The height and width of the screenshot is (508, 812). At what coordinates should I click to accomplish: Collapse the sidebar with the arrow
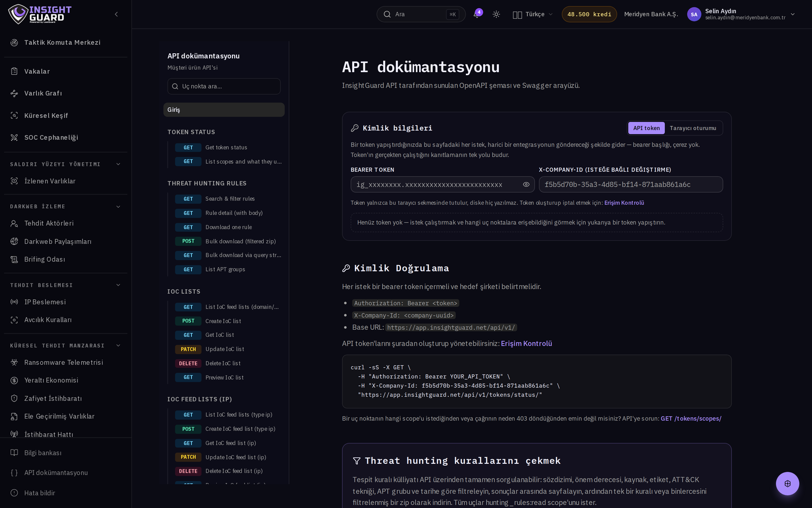click(x=116, y=14)
